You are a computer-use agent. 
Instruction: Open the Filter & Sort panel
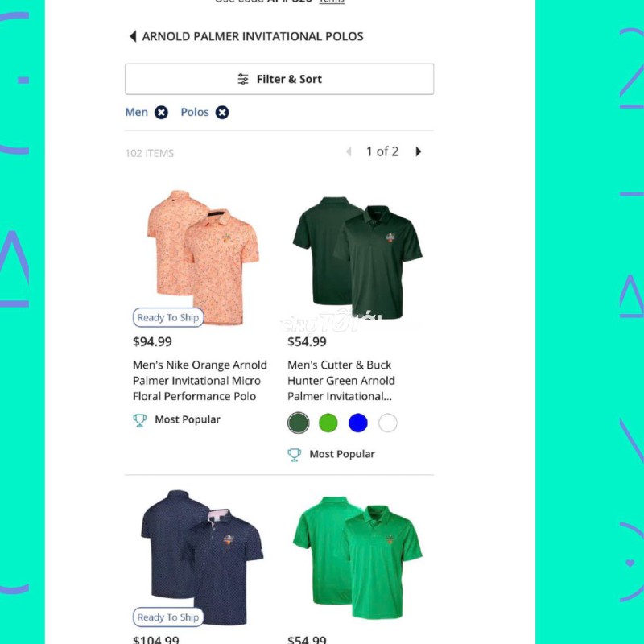[279, 79]
